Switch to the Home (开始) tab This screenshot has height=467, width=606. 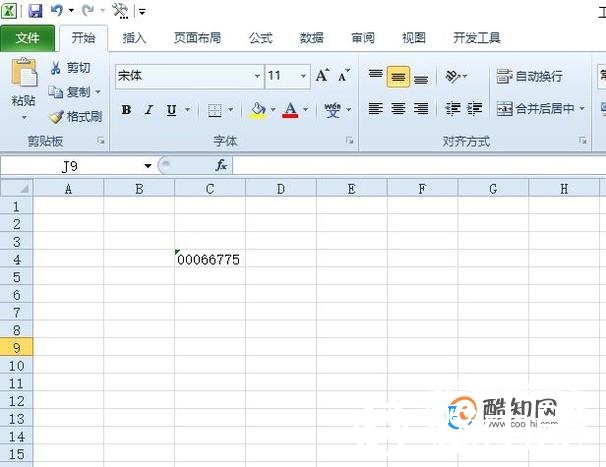click(83, 38)
